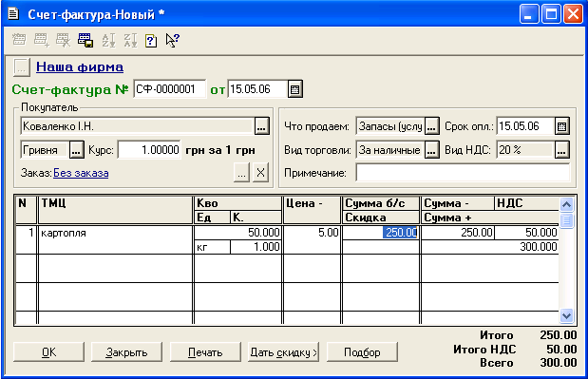
Task: Clear the order with X button
Action: click(x=260, y=173)
